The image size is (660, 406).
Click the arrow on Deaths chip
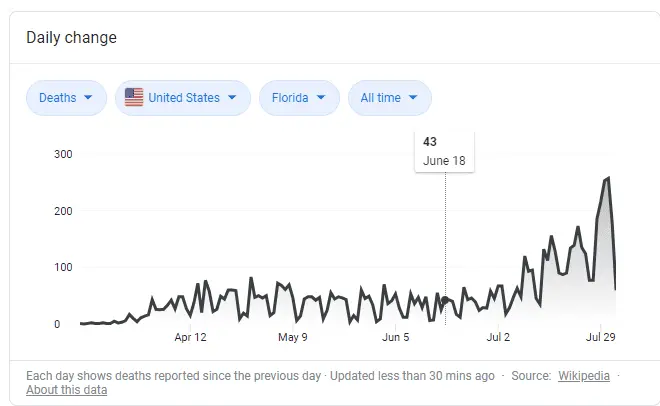(88, 98)
